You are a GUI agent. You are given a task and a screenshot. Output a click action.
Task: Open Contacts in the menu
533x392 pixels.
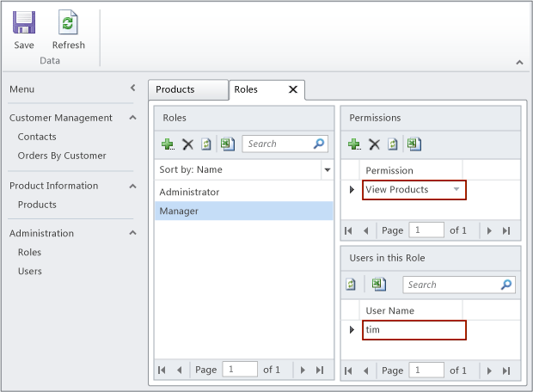click(x=37, y=137)
